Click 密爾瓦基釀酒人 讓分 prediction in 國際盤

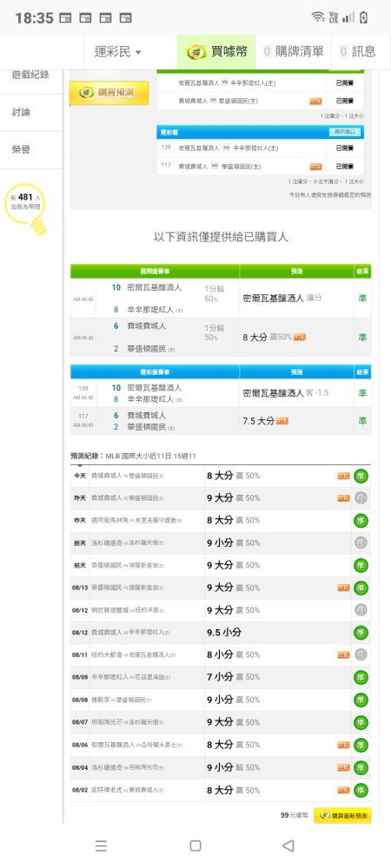282,299
